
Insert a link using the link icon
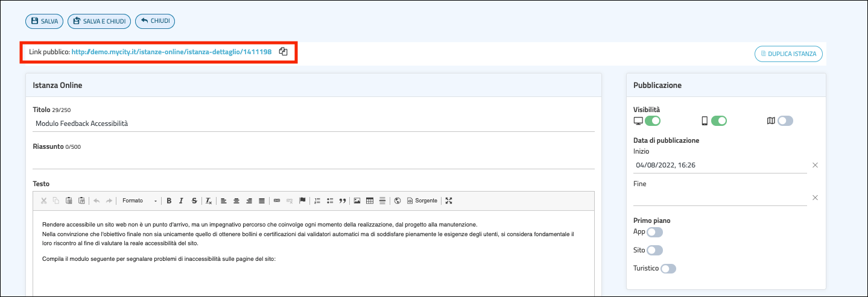(x=277, y=201)
